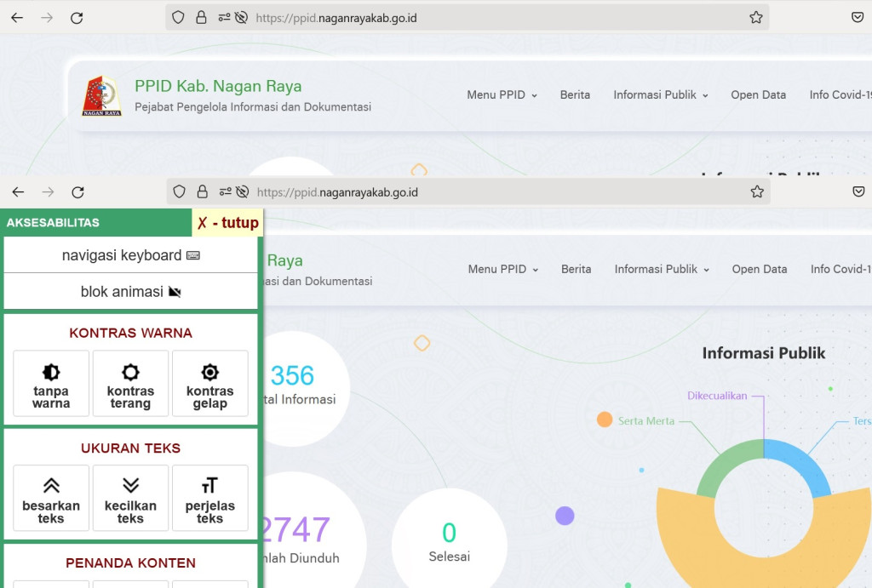Open Informasi Publik dropdown in lower header
Image resolution: width=872 pixels, height=588 pixels.
click(662, 269)
